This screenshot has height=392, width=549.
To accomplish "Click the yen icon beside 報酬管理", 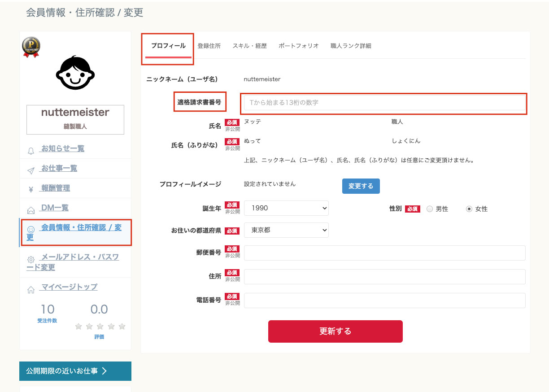I will [x=31, y=190].
